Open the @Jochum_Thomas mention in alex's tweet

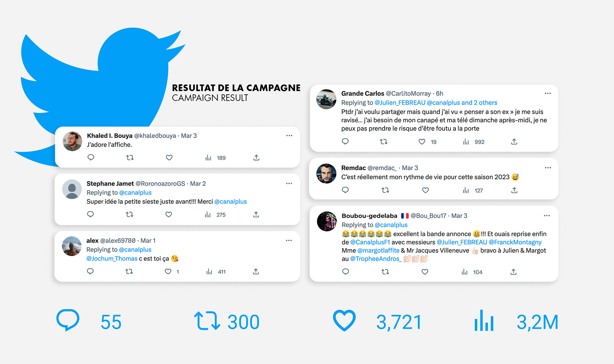point(112,258)
